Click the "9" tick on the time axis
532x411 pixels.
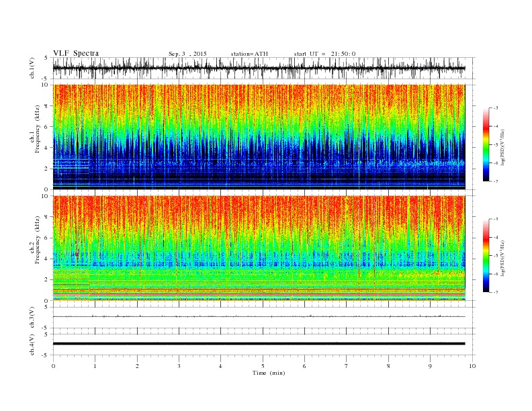coord(430,366)
